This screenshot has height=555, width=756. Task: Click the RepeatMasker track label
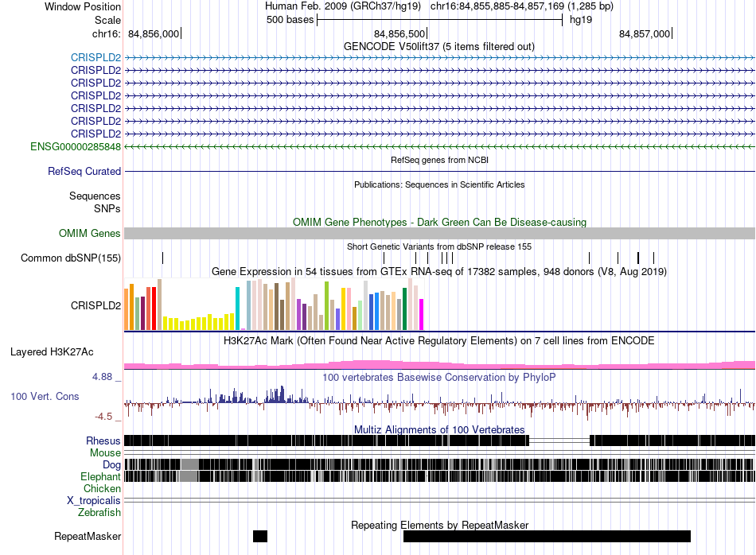pos(88,536)
